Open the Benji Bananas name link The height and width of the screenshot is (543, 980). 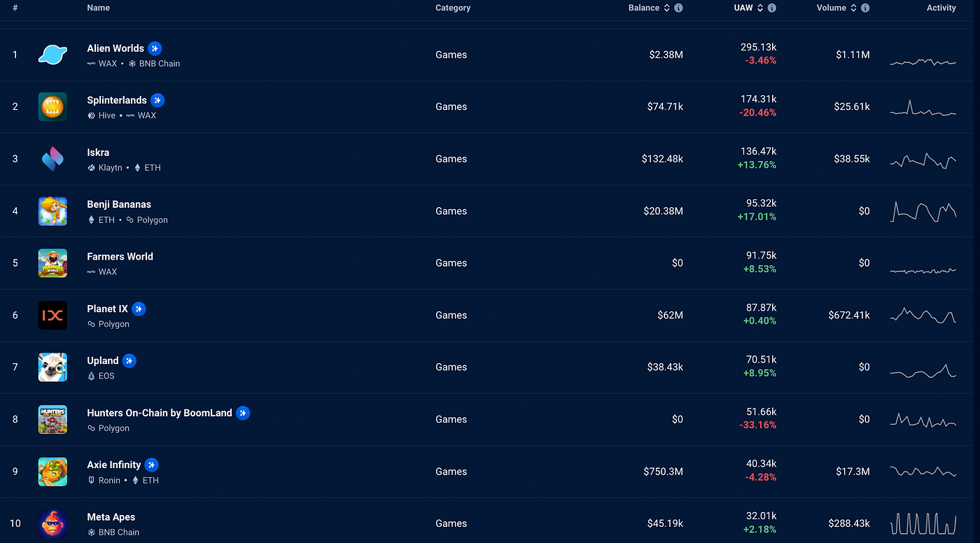[119, 204]
